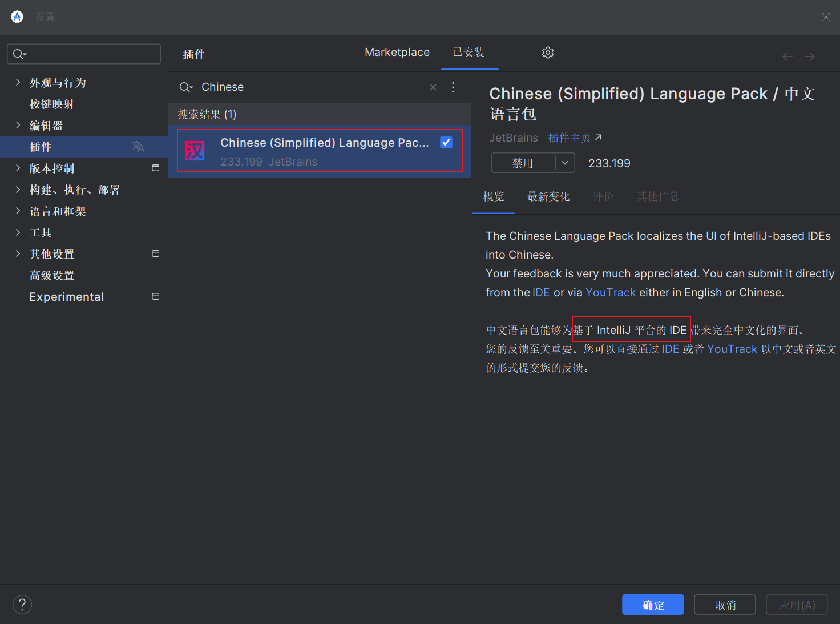Click the 禁用 button
The image size is (840, 624).
[523, 163]
